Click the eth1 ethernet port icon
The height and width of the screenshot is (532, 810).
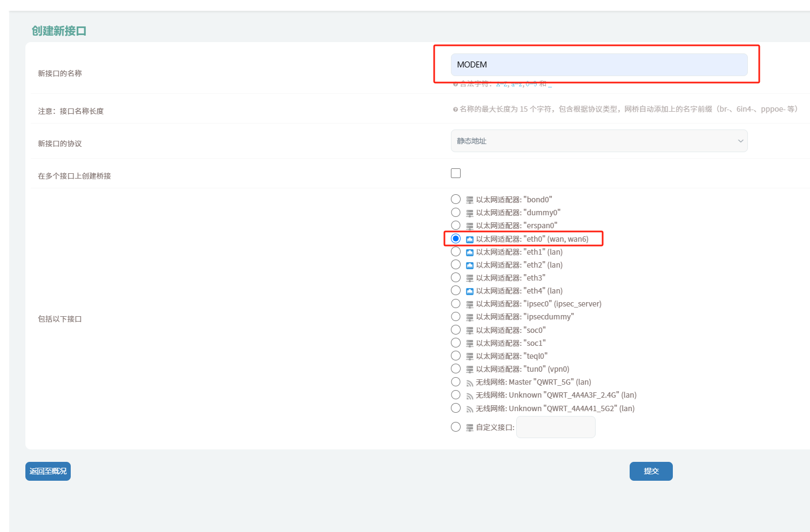pyautogui.click(x=470, y=252)
